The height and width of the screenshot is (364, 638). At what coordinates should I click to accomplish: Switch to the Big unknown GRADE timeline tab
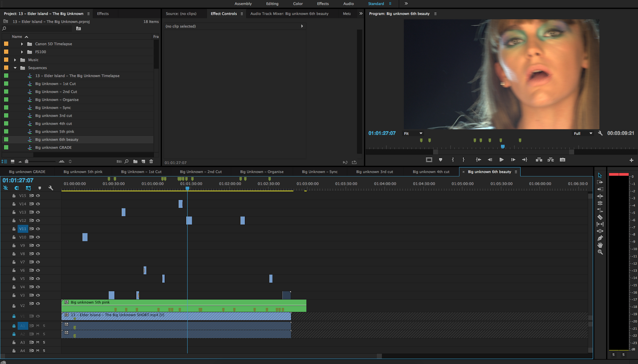point(27,172)
